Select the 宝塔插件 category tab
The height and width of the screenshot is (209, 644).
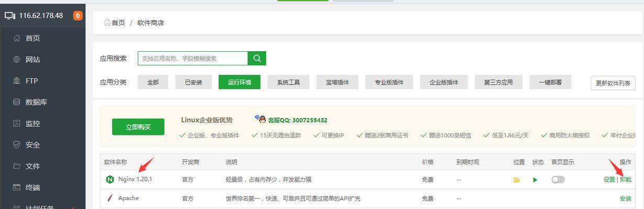tap(338, 82)
